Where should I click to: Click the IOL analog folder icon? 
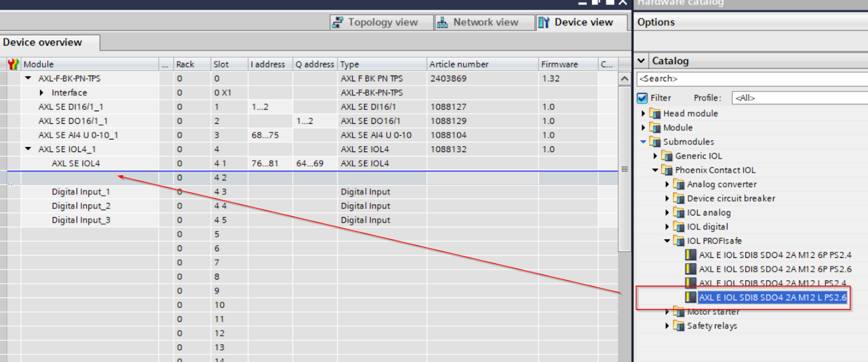pos(679,213)
